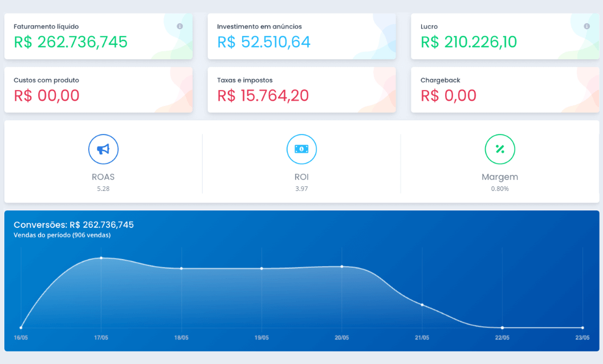Click the ROI value 3.97
603x364 pixels.
[x=301, y=189]
